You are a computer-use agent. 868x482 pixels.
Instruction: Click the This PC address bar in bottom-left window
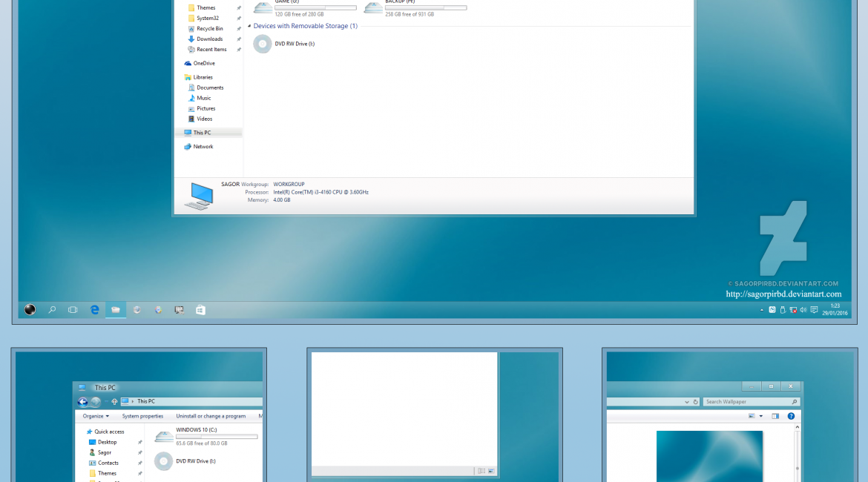[x=191, y=401]
